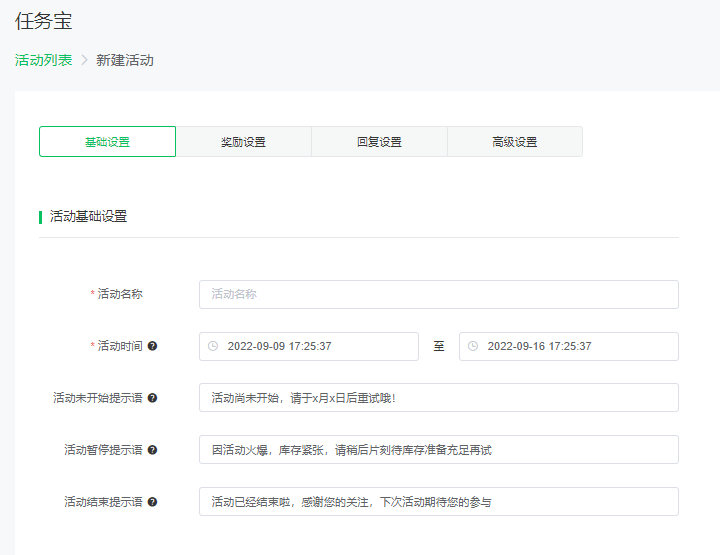
Task: Focus the 活动名称 input field
Action: point(439,294)
